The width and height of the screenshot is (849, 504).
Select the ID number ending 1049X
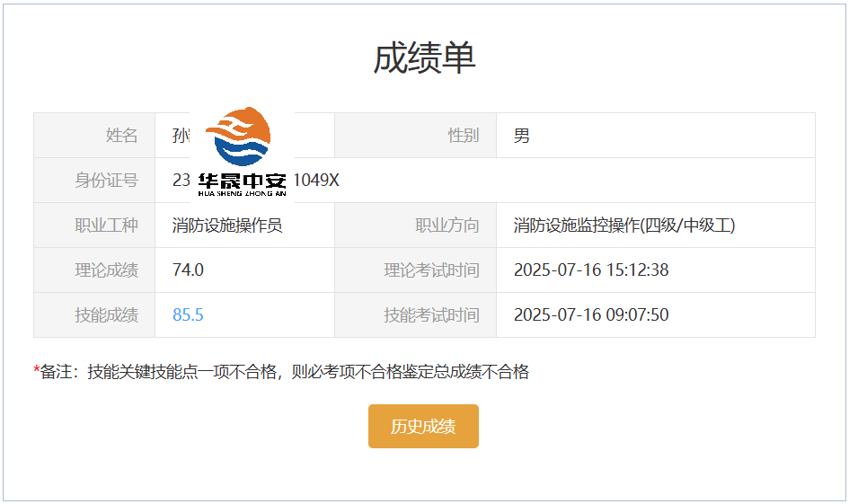[255, 180]
